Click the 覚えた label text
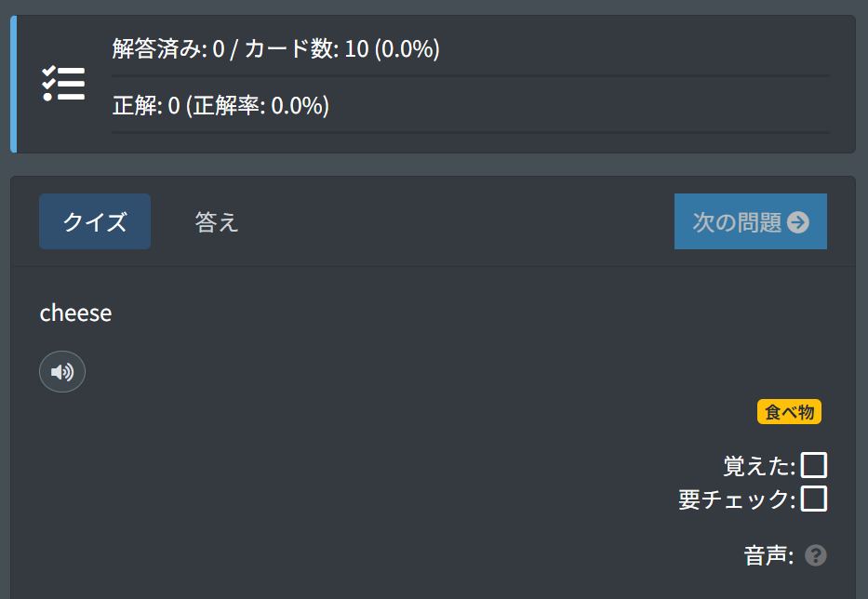Viewport: 868px width, 599px height. pyautogui.click(x=759, y=466)
